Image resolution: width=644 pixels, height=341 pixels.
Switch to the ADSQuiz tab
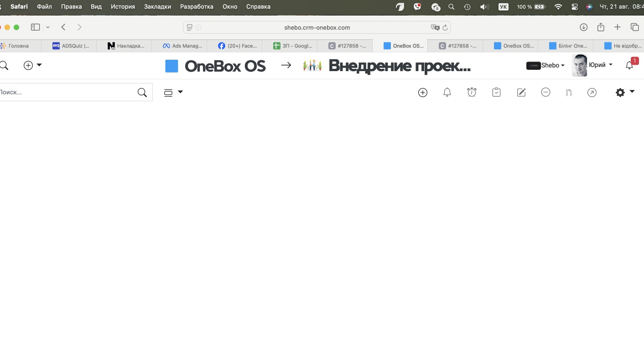pyautogui.click(x=69, y=46)
